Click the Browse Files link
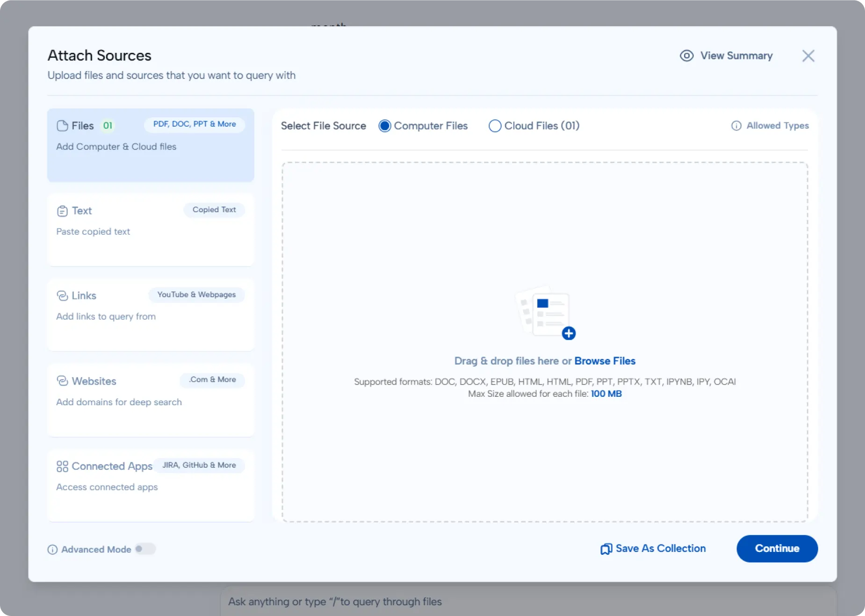Image resolution: width=865 pixels, height=616 pixels. coord(605,361)
